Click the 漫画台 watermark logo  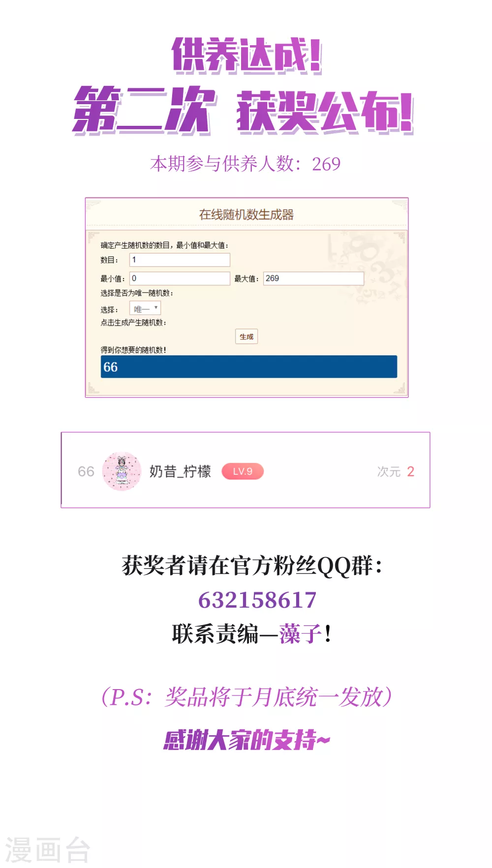(48, 850)
